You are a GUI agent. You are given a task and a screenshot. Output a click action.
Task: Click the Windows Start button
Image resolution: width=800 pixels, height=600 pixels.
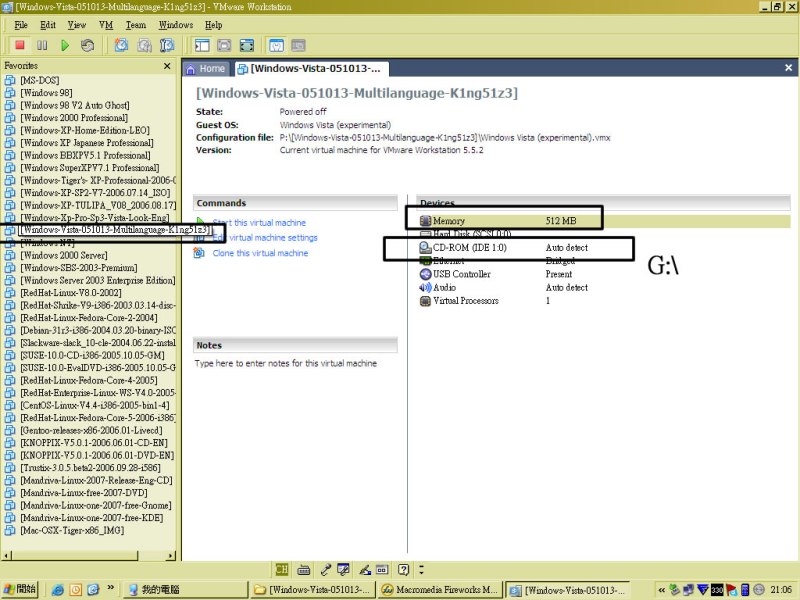click(x=20, y=589)
